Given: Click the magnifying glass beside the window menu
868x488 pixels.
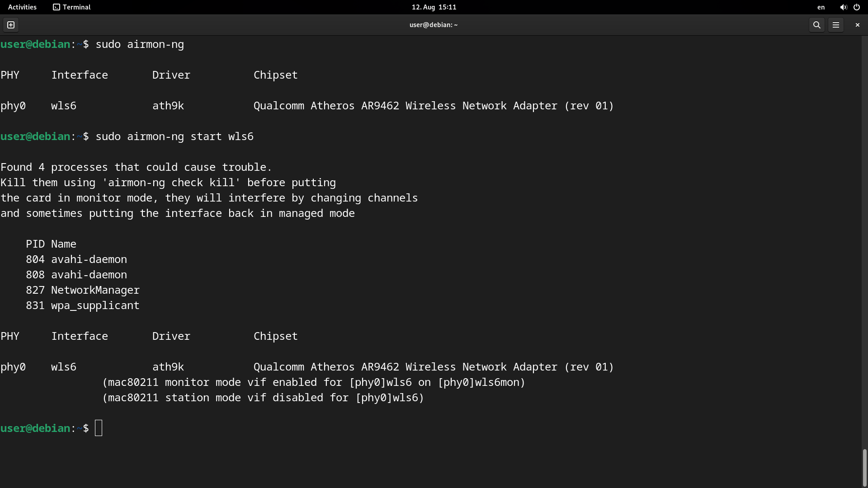Looking at the screenshot, I should 816,25.
